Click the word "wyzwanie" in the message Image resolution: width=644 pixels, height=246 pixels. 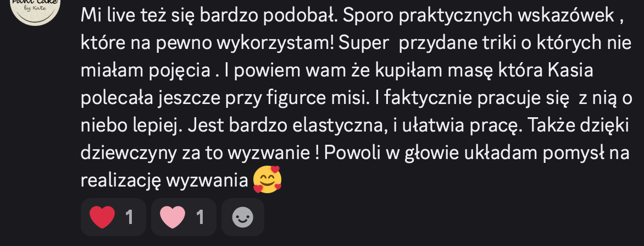[269, 153]
